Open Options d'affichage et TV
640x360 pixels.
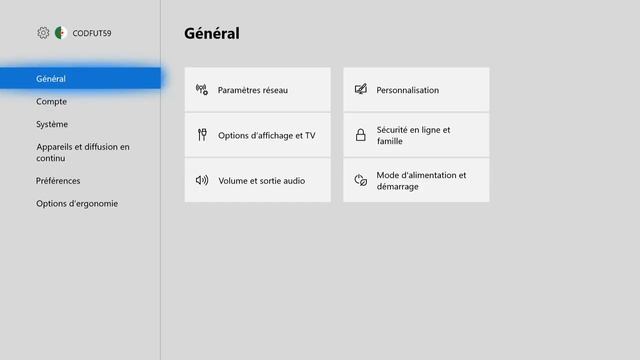[x=258, y=135]
